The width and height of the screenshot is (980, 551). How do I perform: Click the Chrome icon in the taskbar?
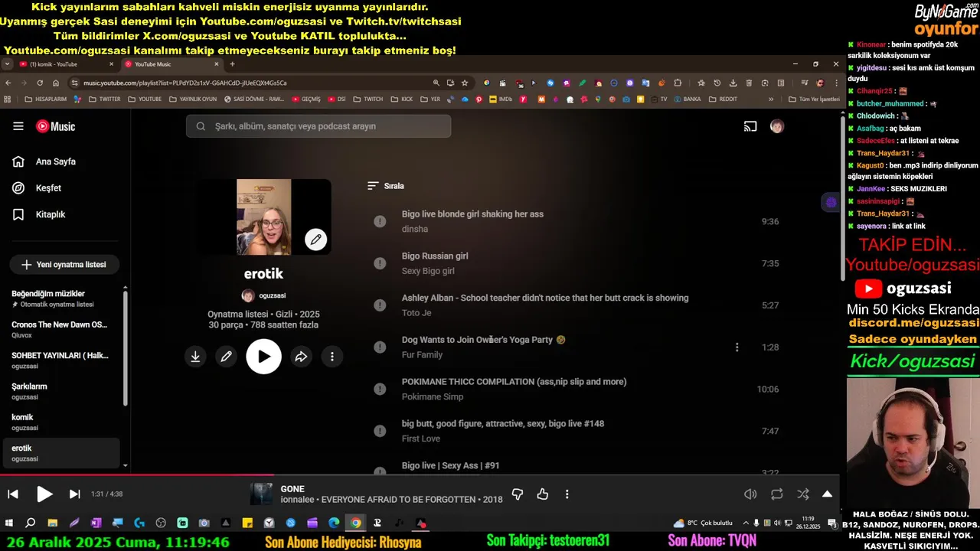click(x=355, y=523)
